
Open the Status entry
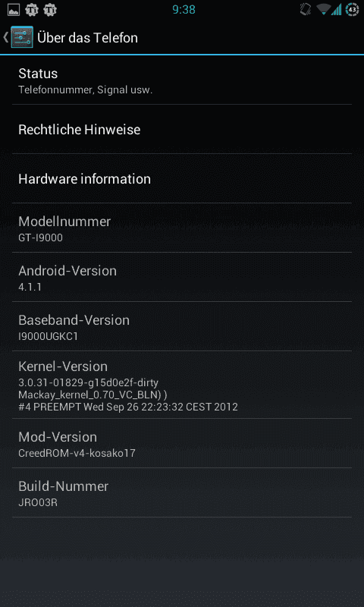point(182,80)
